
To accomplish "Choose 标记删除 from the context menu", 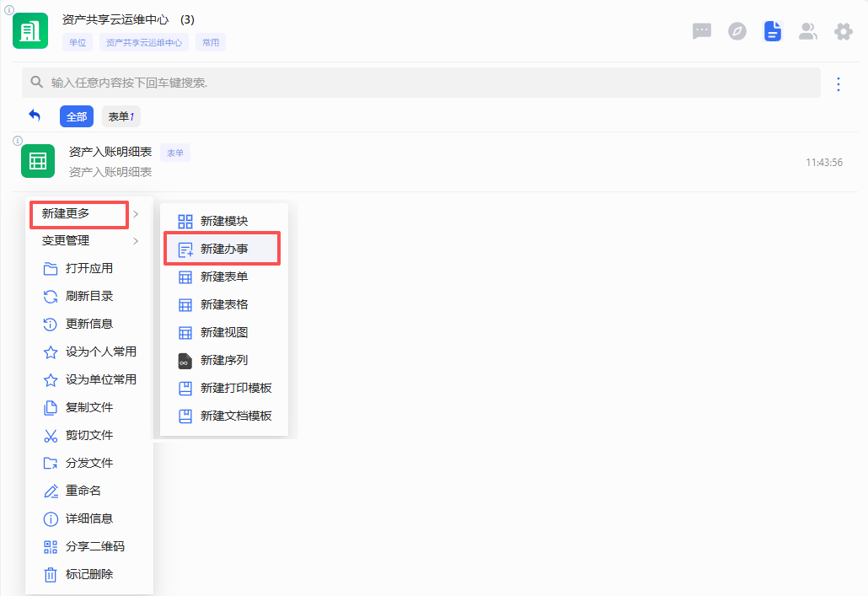I will coord(88,574).
